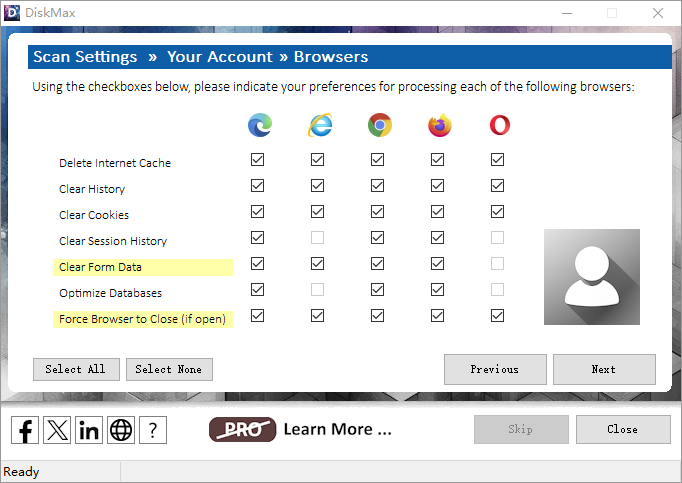Toggle Clear Session History for Firefox
682x483 pixels.
coord(438,238)
